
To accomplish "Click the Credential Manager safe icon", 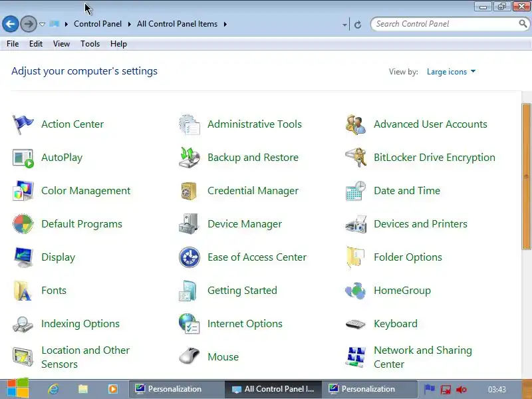I will point(189,191).
